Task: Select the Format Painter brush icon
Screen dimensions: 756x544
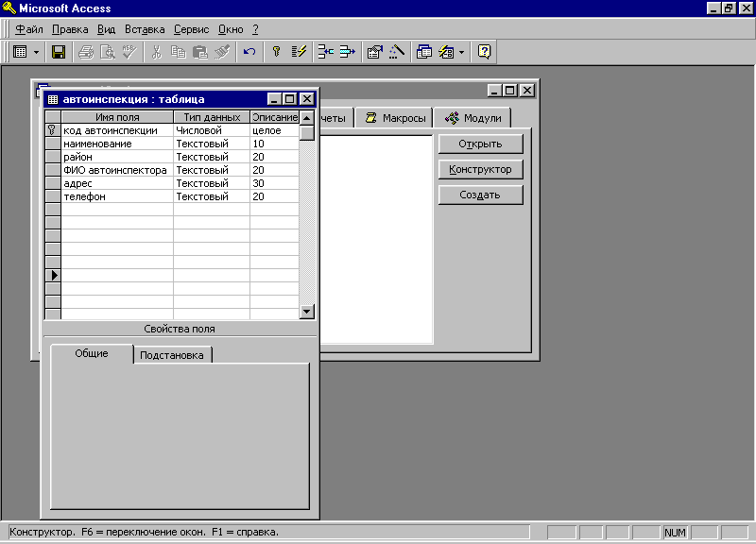Action: click(x=222, y=52)
